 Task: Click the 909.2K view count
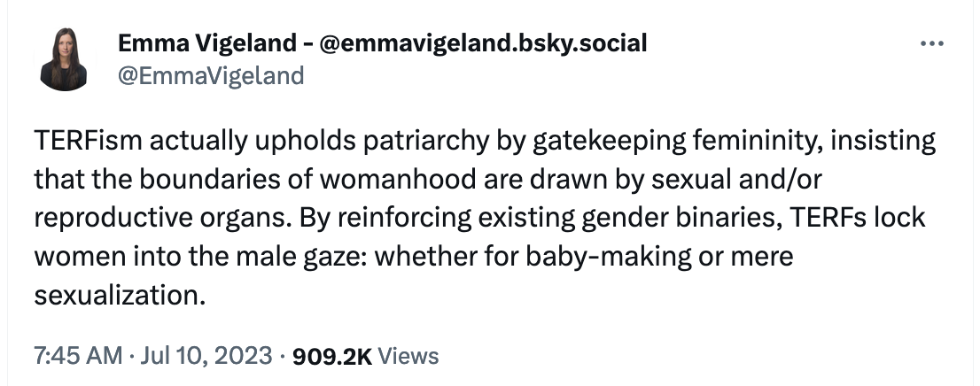332,356
